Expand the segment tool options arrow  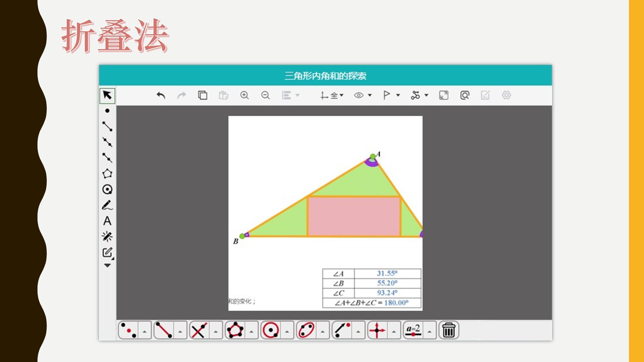(180, 331)
